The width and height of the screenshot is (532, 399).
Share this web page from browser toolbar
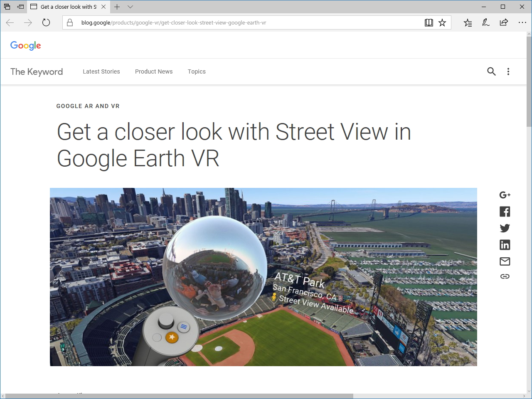[x=504, y=22]
